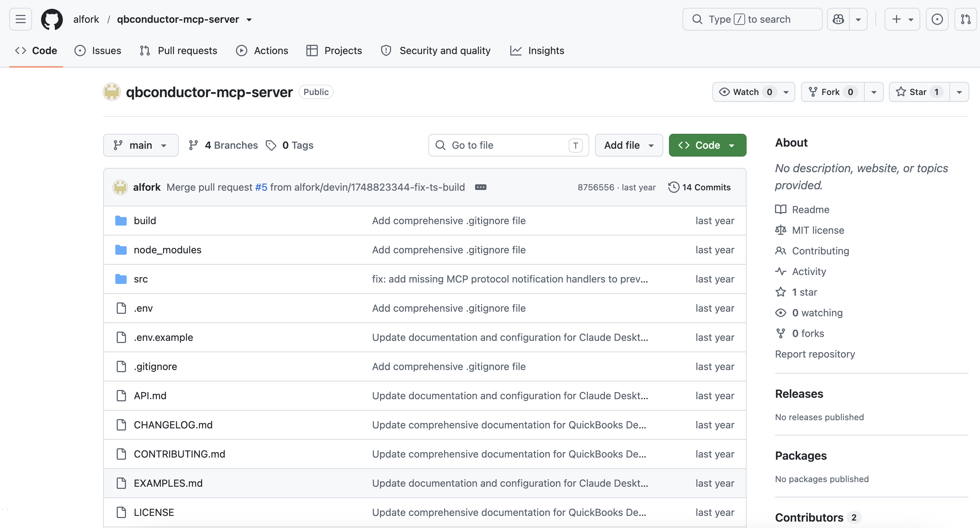The height and width of the screenshot is (528, 980).
Task: Switch to the Pull requests tab
Action: click(178, 51)
